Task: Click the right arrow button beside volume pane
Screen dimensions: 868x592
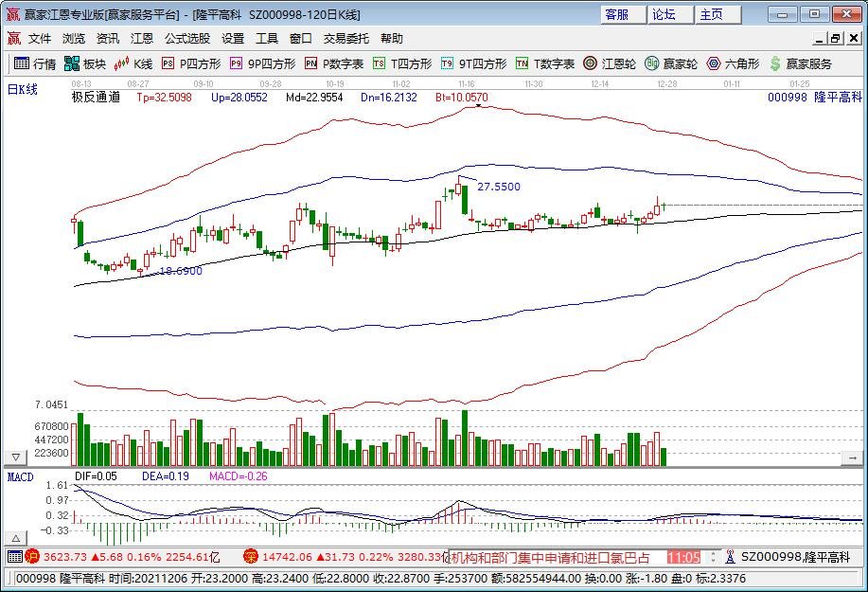Action: coord(851,457)
